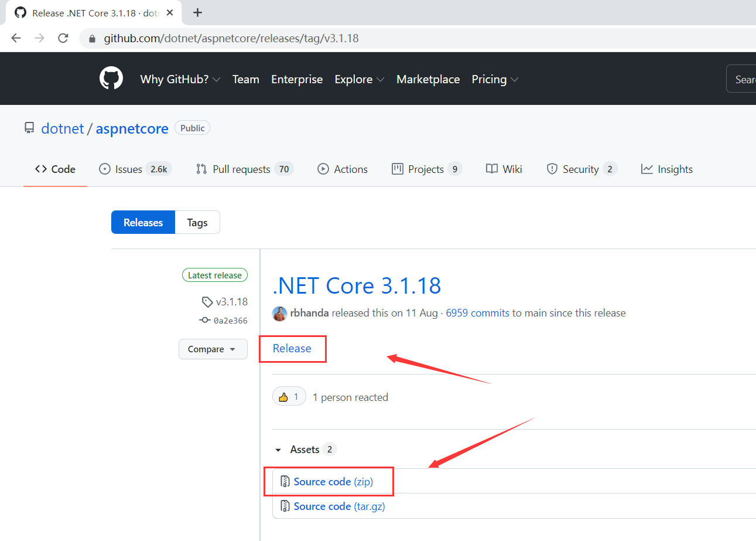This screenshot has width=756, height=541.
Task: Expand the Explore navigation menu
Action: [x=359, y=79]
